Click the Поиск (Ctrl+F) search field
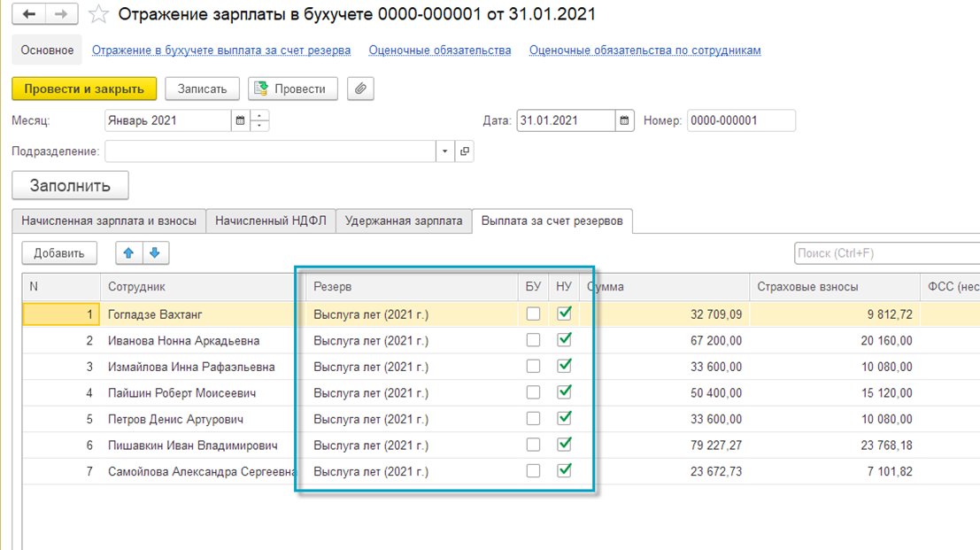 (885, 253)
